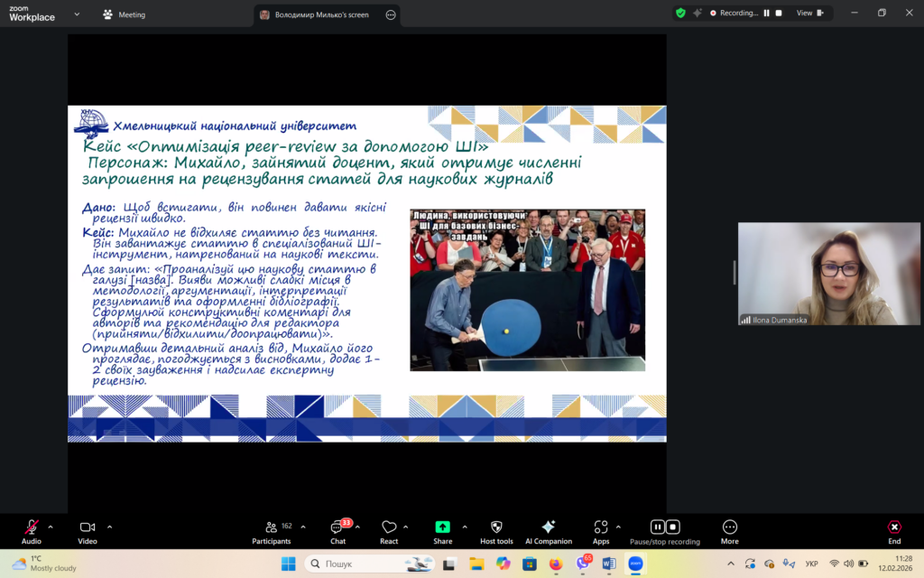
Task: Open the More options menu
Action: click(730, 527)
